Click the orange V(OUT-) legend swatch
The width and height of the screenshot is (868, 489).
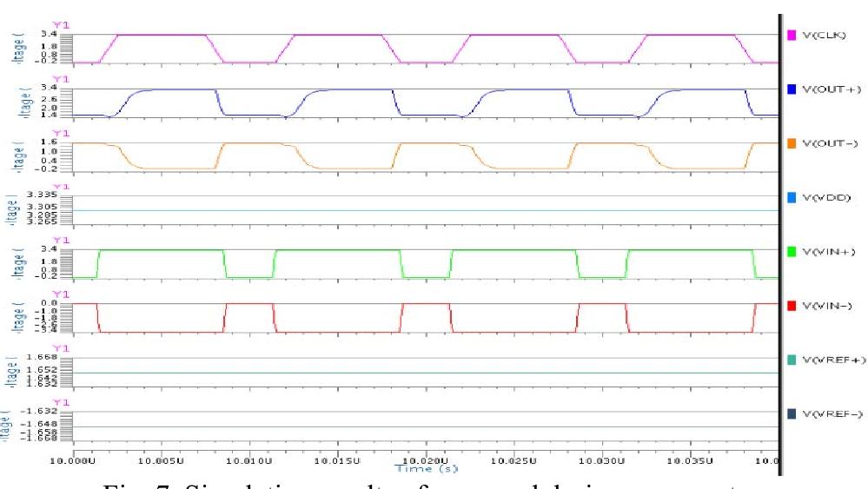pyautogui.click(x=792, y=142)
